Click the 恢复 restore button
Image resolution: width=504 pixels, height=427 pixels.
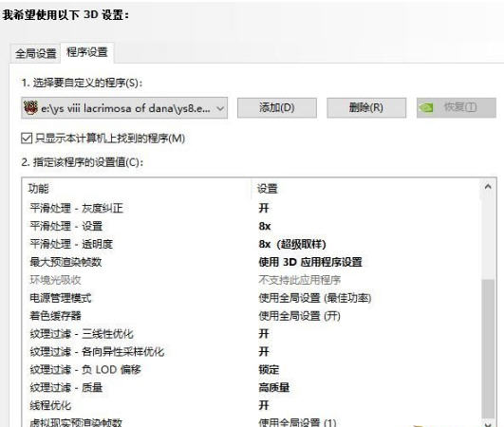click(457, 107)
